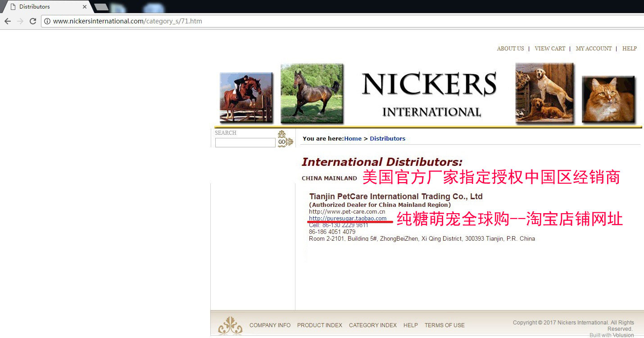Click the Authorized Dealer for China Mainland text
The width and height of the screenshot is (644, 338).
pyautogui.click(x=380, y=205)
